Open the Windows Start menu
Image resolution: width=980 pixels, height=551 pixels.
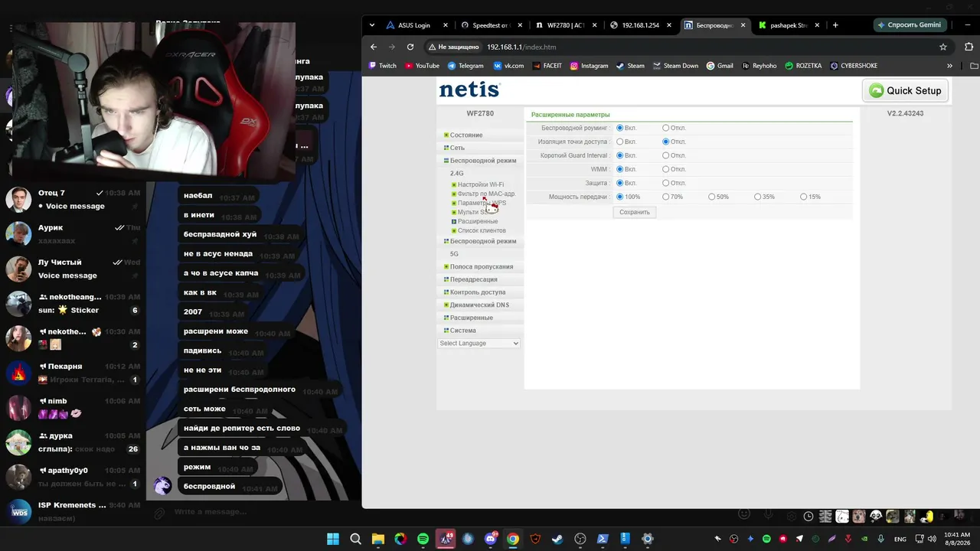tap(333, 539)
